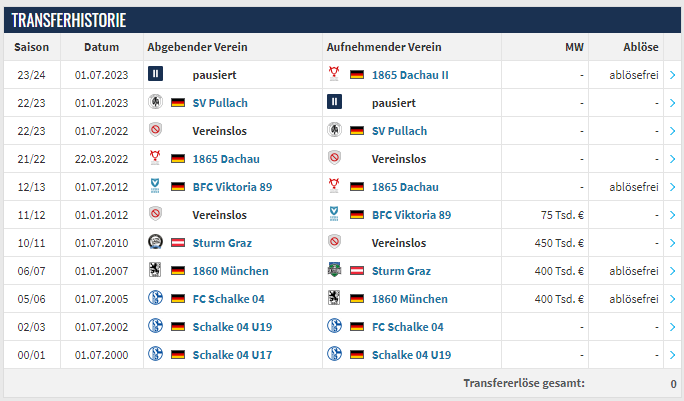684x401 pixels.
Task: Open the FC Schalke 04 receiving club link
Action: point(407,326)
